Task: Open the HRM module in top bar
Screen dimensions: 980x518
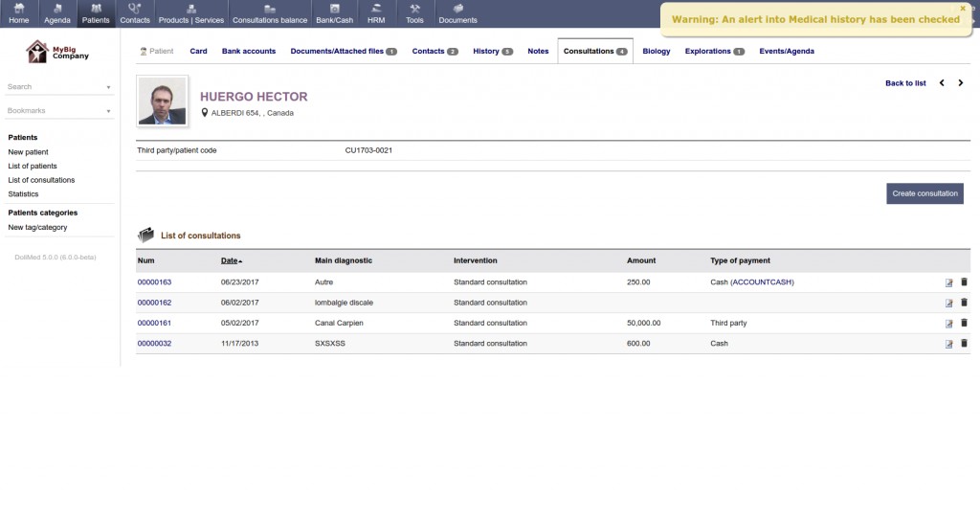Action: click(375, 13)
